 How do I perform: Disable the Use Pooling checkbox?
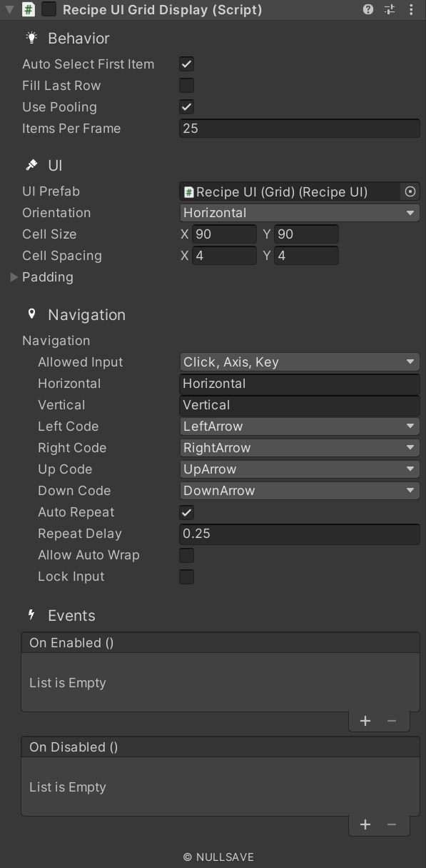pos(186,106)
